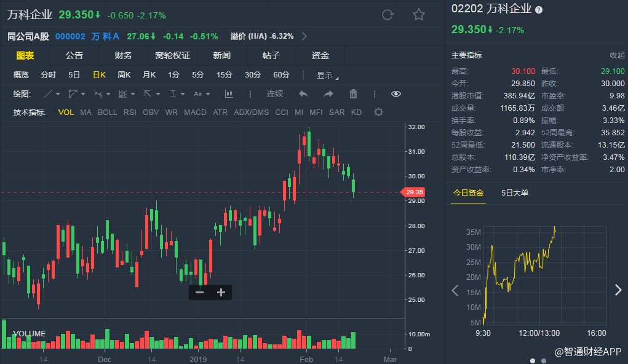Viewport: 628px width, 364px height.
Task: Select the 5日大单 tab
Action: [x=515, y=193]
